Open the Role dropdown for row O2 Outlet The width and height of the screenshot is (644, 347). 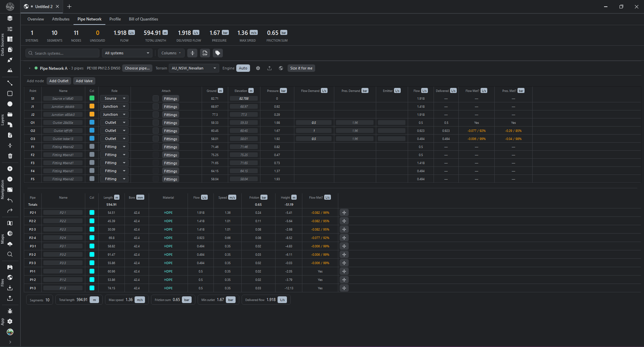(x=114, y=131)
